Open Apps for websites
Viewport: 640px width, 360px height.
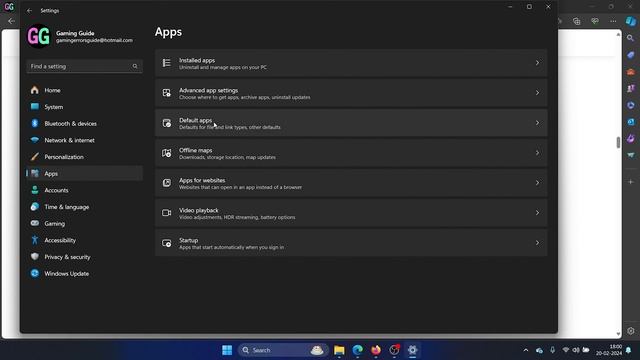[351, 183]
